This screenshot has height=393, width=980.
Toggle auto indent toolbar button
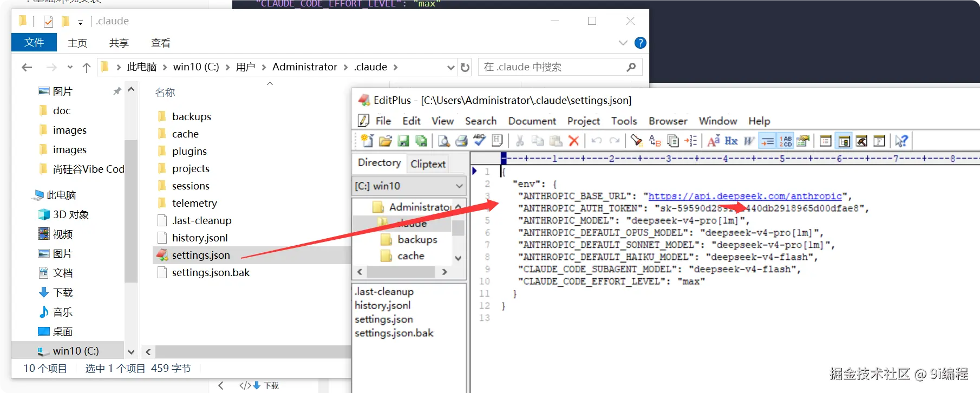click(768, 141)
